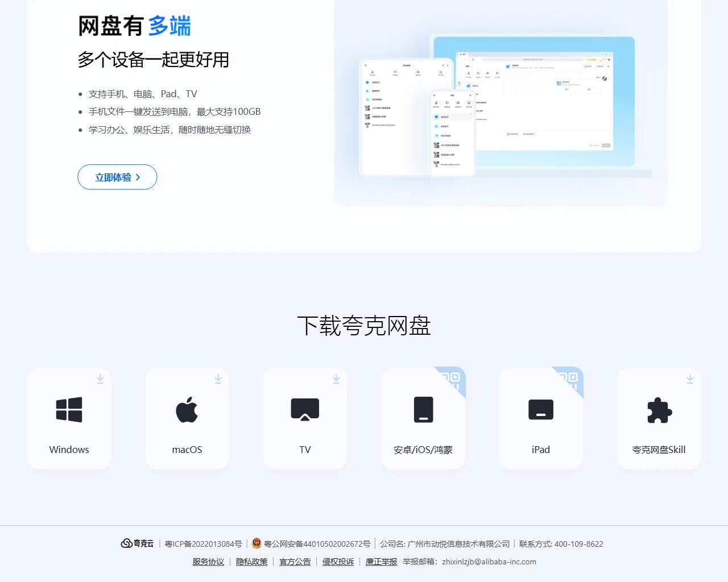728x582 pixels.
Task: Open the 隐私政策 link
Action: (252, 562)
